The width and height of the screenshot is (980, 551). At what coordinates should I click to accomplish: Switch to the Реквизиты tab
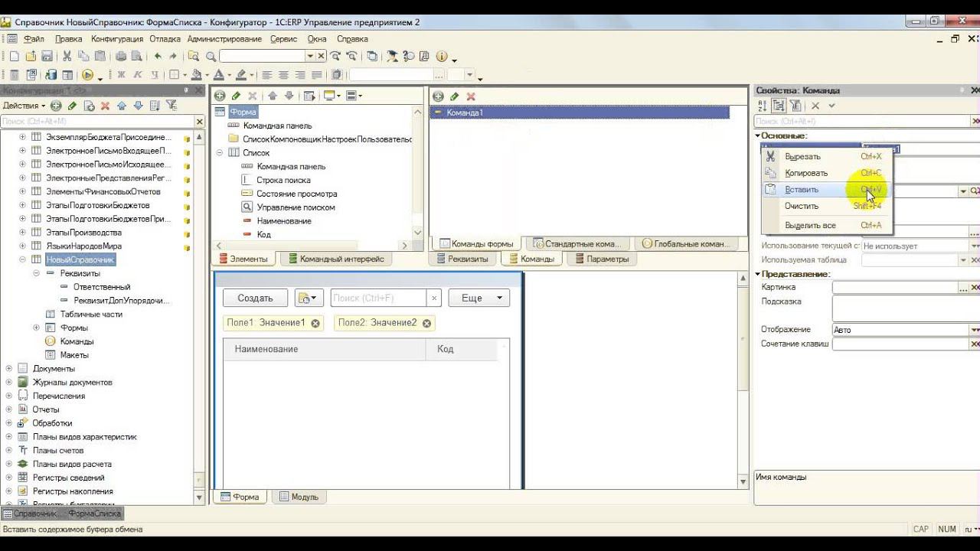coord(461,259)
